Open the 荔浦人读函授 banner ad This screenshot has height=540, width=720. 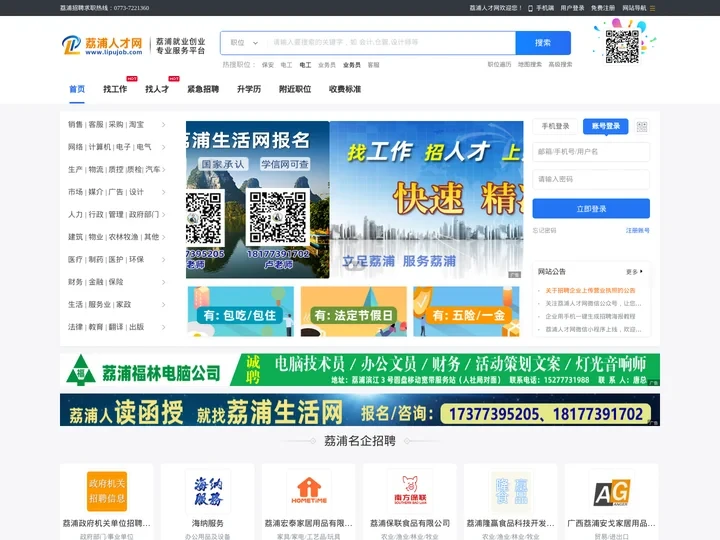point(360,410)
